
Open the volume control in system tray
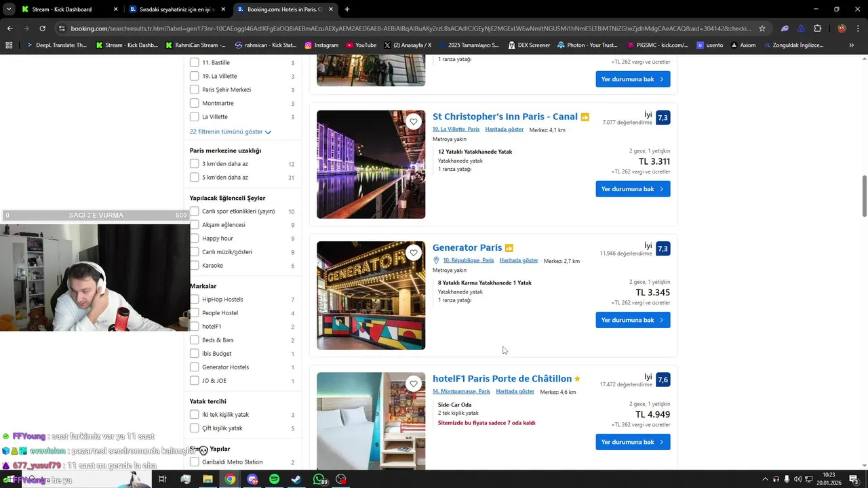tap(798, 479)
